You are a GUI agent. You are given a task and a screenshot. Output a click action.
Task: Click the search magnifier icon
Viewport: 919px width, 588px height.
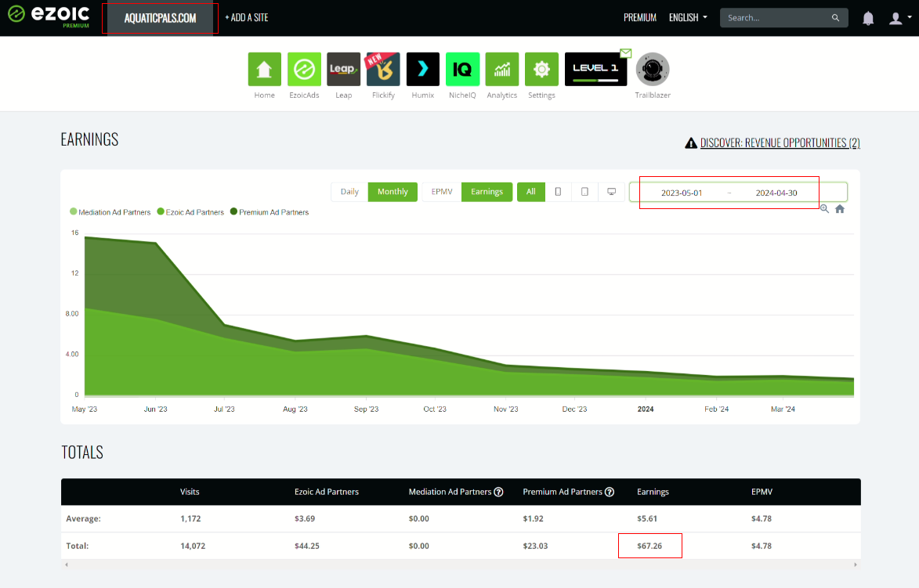[835, 17]
